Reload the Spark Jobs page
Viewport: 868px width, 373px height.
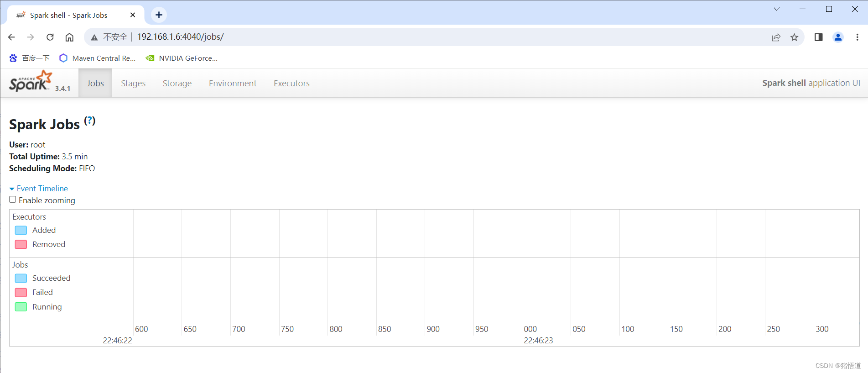pos(50,37)
